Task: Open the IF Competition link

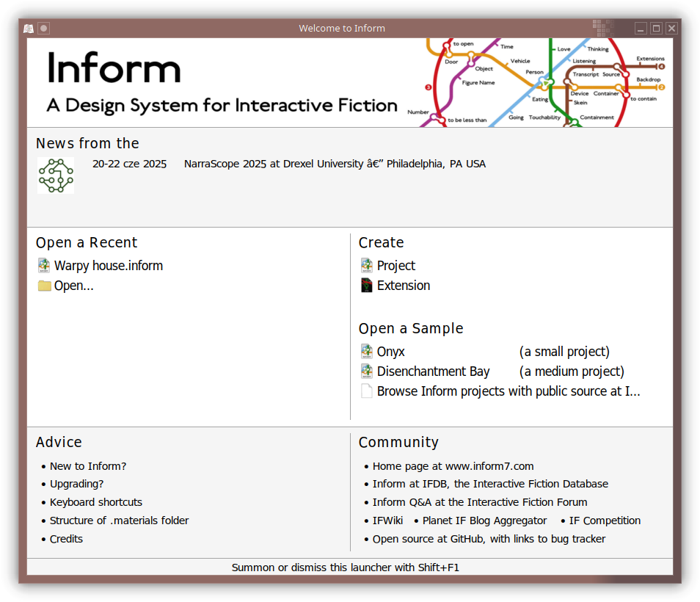Action: click(605, 521)
